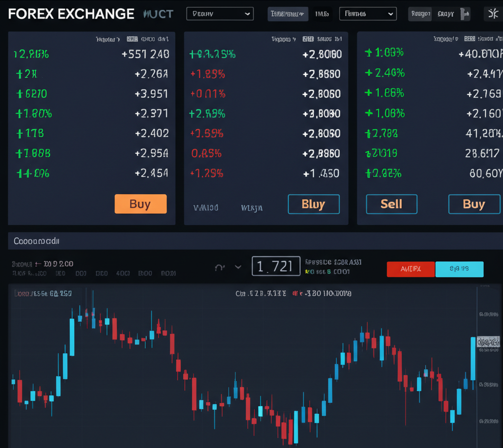Viewport: 503px width, 448px height.
Task: Toggle the cyan action button above the chart
Action: coord(459,269)
